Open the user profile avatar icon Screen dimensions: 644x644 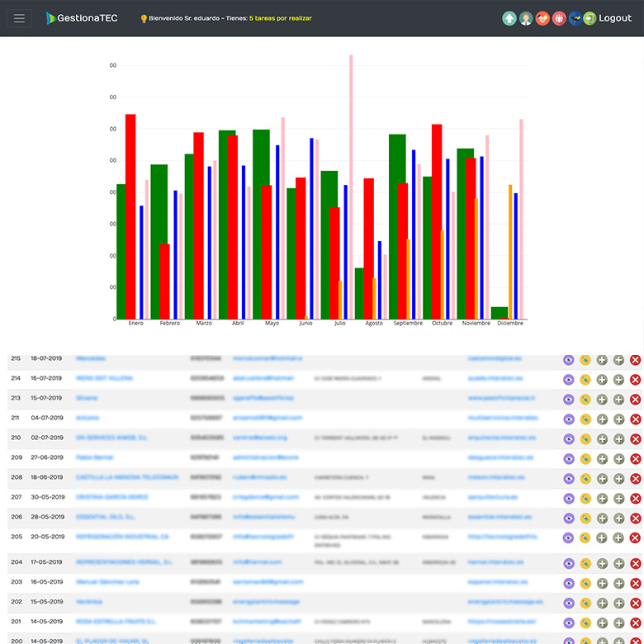coord(526,18)
